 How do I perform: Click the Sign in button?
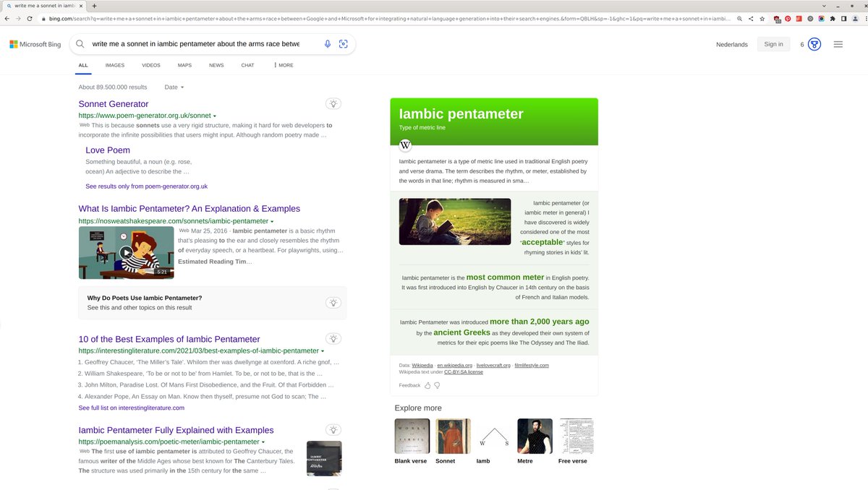[773, 44]
